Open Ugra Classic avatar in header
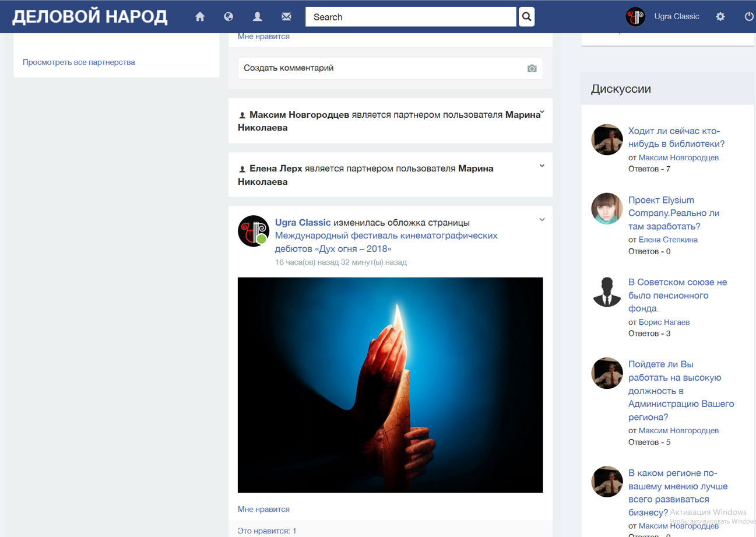 pyautogui.click(x=635, y=17)
